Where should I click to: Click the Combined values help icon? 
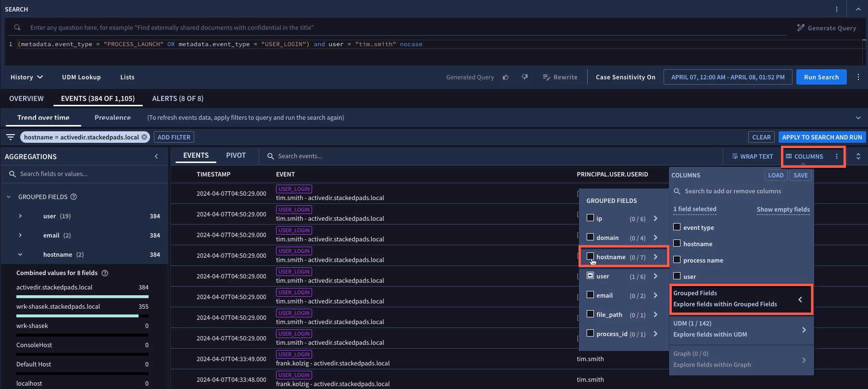(x=105, y=273)
